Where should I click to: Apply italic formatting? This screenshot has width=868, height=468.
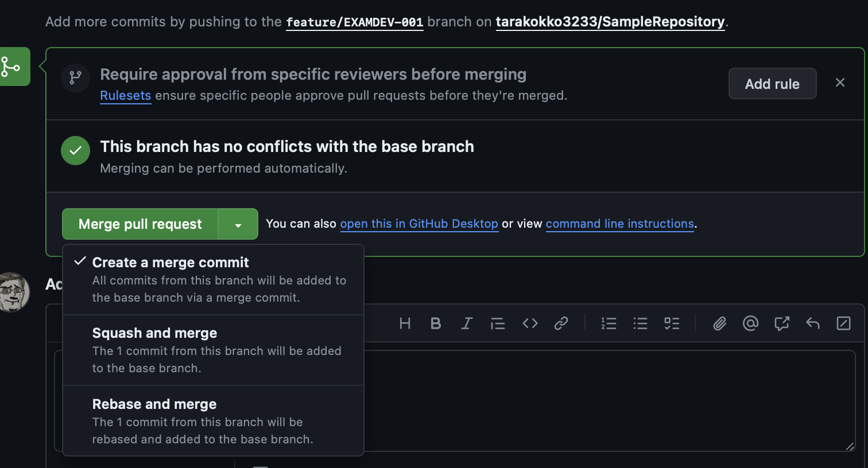(466, 323)
